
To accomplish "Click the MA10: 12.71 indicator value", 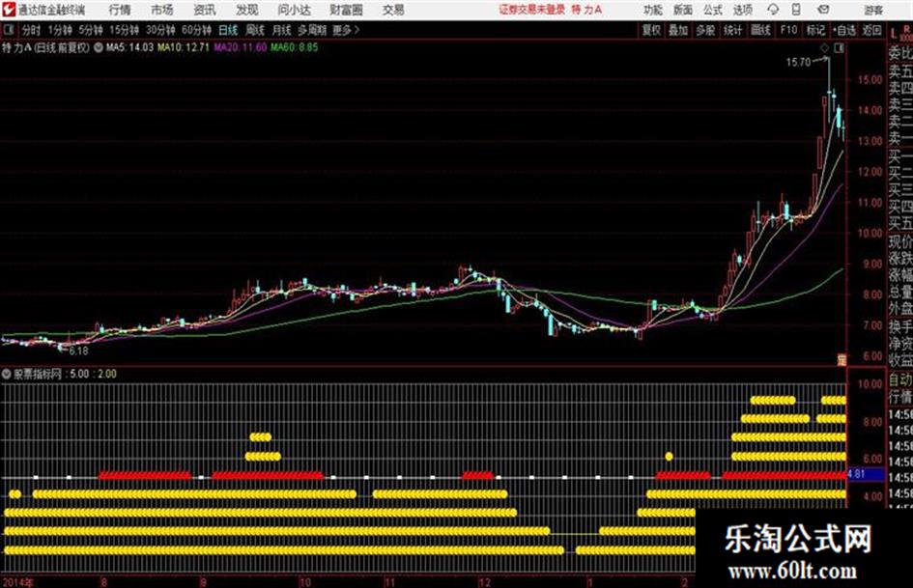I will pyautogui.click(x=183, y=47).
